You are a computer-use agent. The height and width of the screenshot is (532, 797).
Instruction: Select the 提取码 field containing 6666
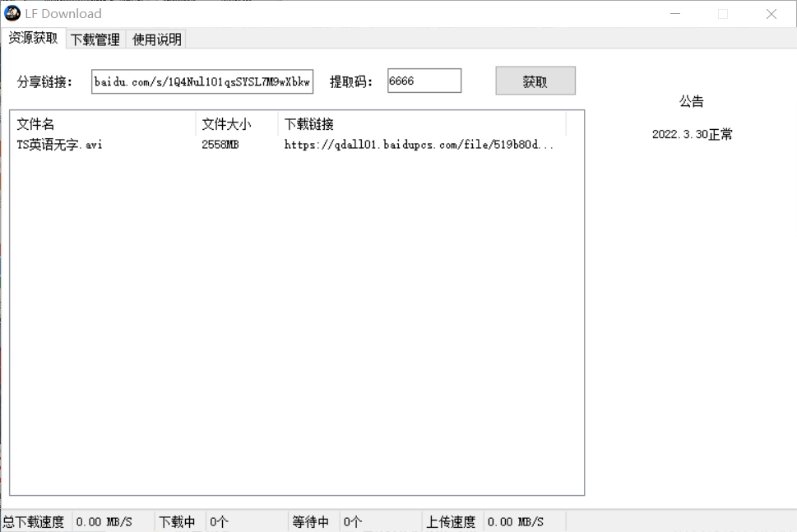pyautogui.click(x=423, y=80)
